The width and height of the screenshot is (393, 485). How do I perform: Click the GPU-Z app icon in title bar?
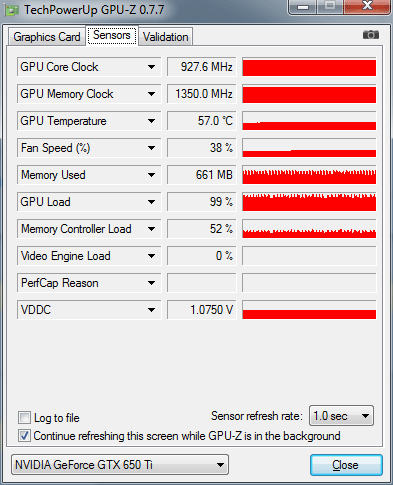[11, 11]
